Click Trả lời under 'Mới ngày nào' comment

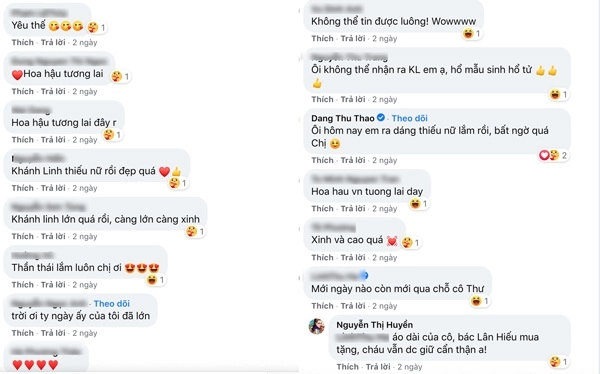click(353, 305)
